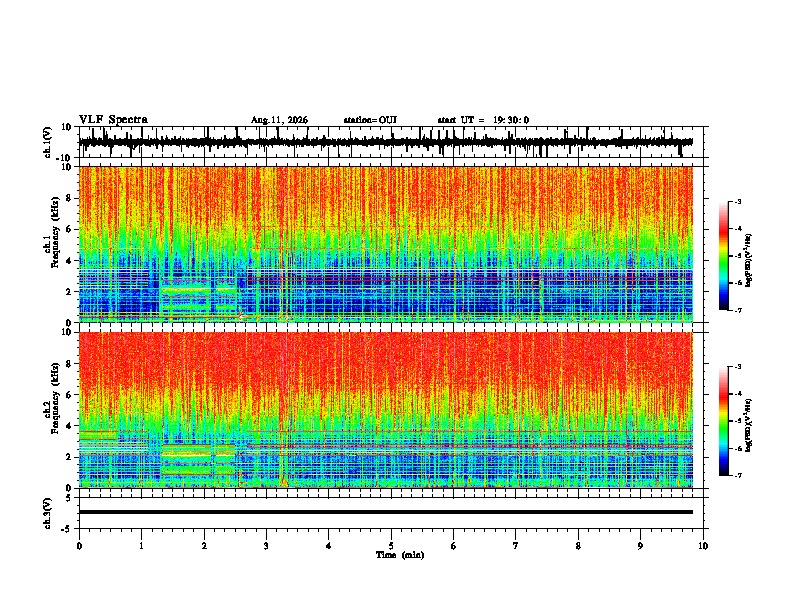Click the time axis tick label '1'
This screenshot has width=792, height=612.
click(x=141, y=546)
